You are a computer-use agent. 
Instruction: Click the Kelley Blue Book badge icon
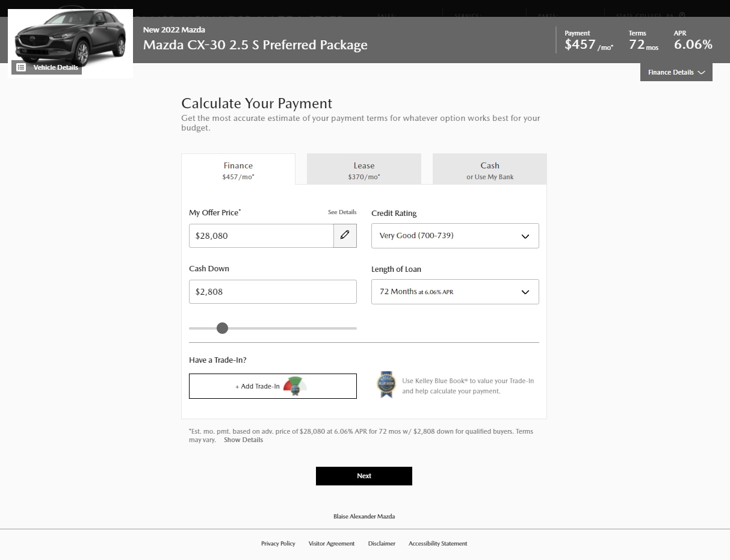(386, 384)
